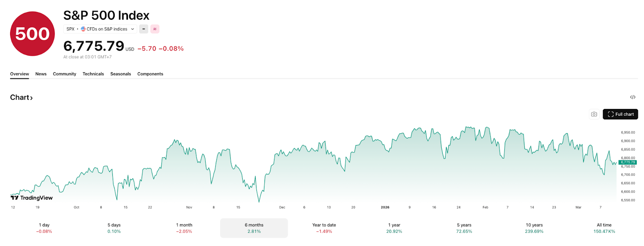Click the green 6,775.79 price label
Viewport: 644px width, 246px height.
[x=627, y=162]
